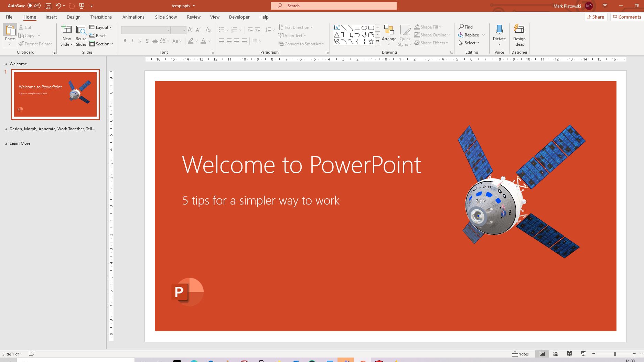Open the font name combo box

tap(146, 30)
